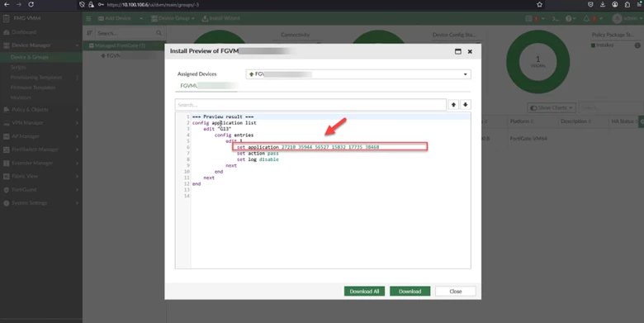644x323 pixels.
Task: Click the "config entries" line
Action: click(234, 135)
